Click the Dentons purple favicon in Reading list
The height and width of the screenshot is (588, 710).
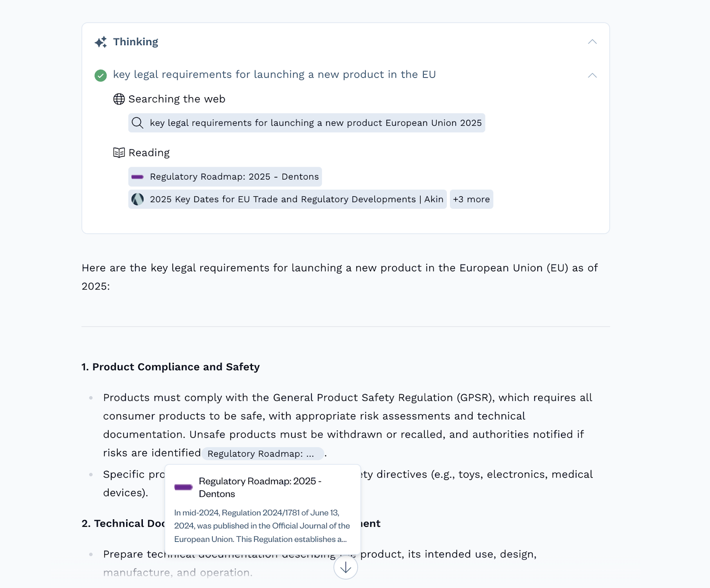click(x=138, y=177)
